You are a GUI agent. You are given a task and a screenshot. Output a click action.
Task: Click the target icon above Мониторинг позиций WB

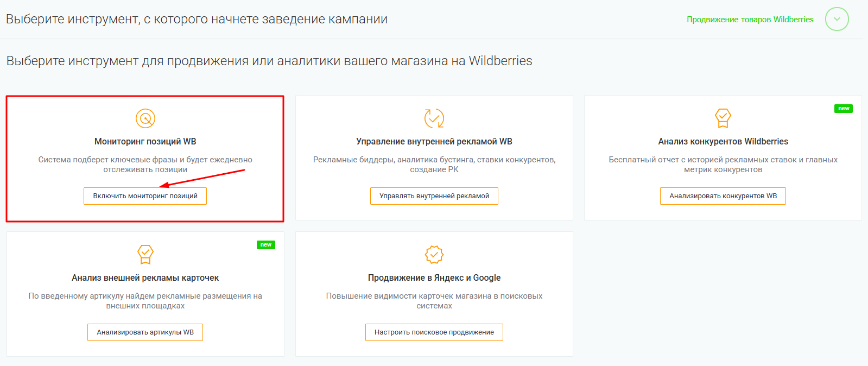pyautogui.click(x=145, y=118)
